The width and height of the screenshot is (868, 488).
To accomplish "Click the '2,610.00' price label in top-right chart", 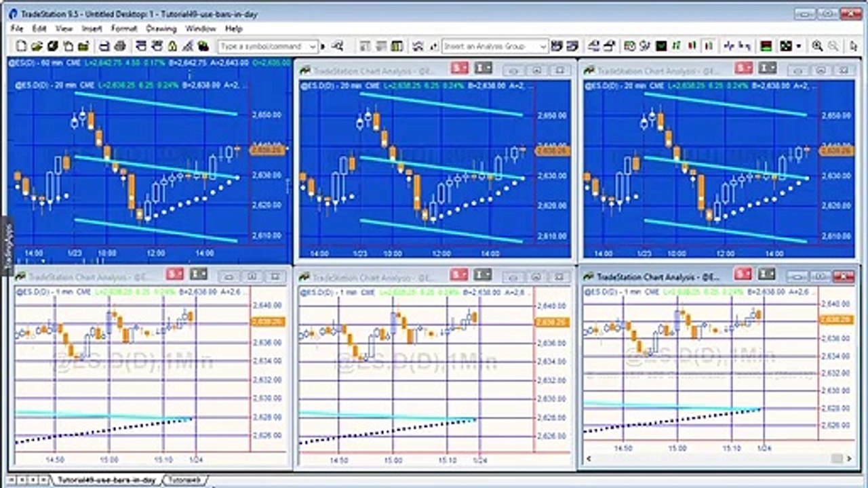I will (x=836, y=236).
